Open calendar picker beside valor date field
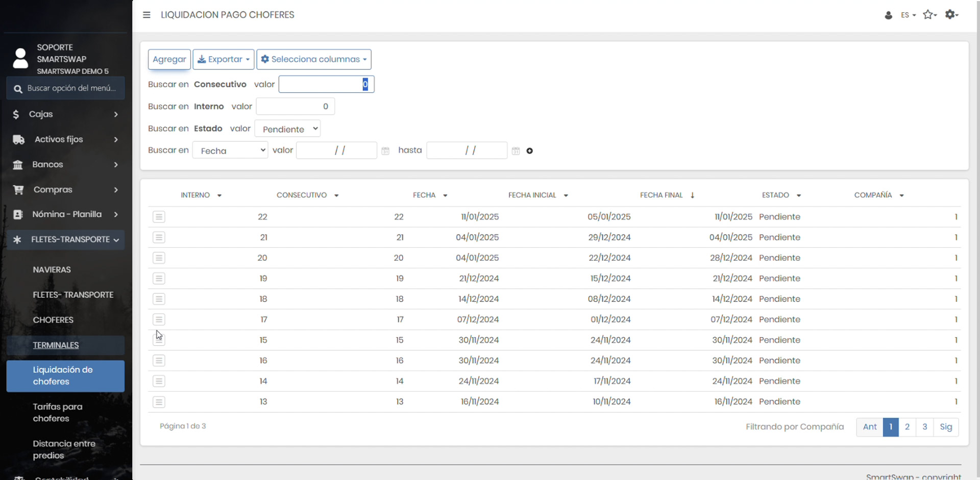This screenshot has width=980, height=480. click(x=385, y=151)
